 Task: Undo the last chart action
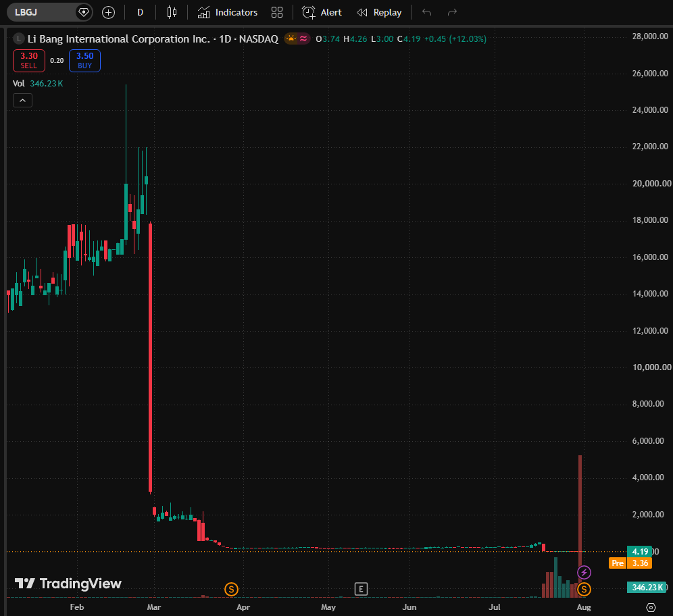pyautogui.click(x=426, y=12)
